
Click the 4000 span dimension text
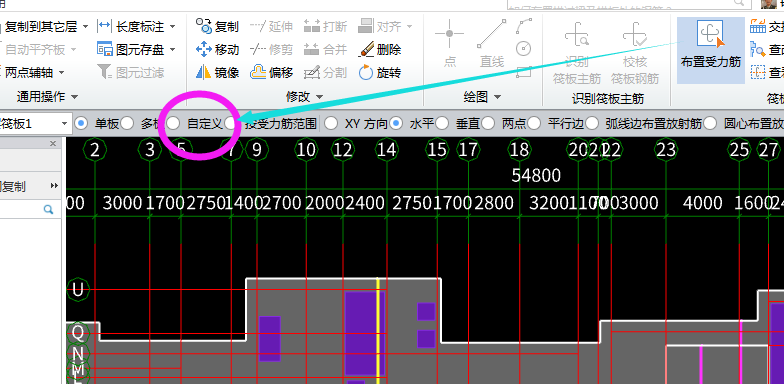[x=702, y=203]
